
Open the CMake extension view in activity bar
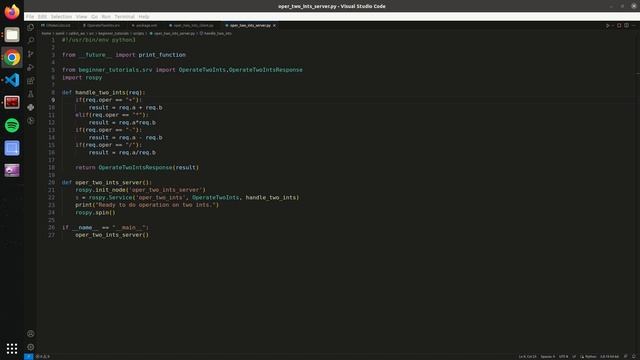coord(31,107)
